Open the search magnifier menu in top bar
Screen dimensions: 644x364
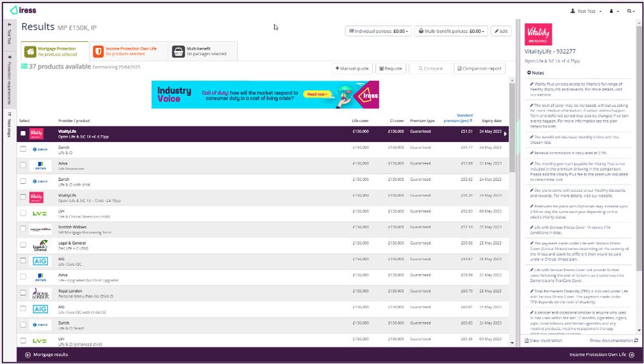click(630, 11)
